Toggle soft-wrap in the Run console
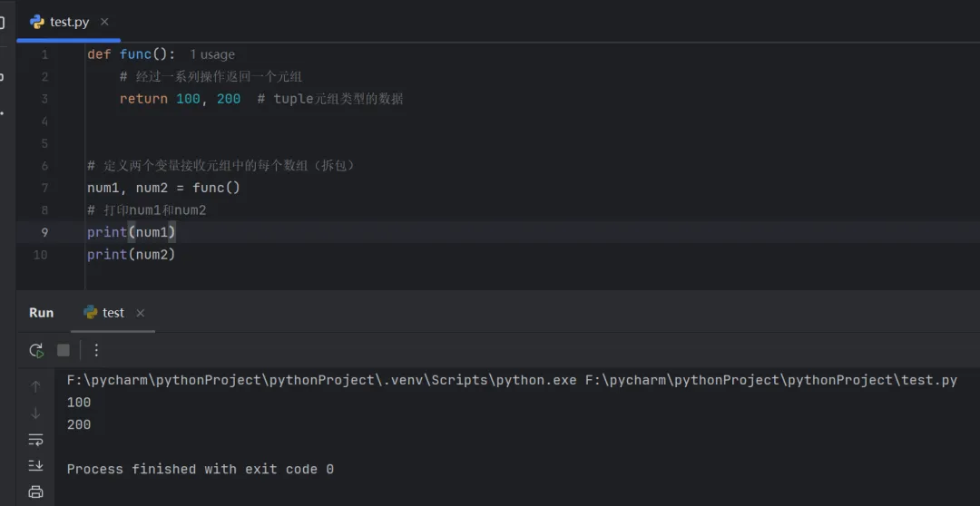980x506 pixels. click(35, 440)
